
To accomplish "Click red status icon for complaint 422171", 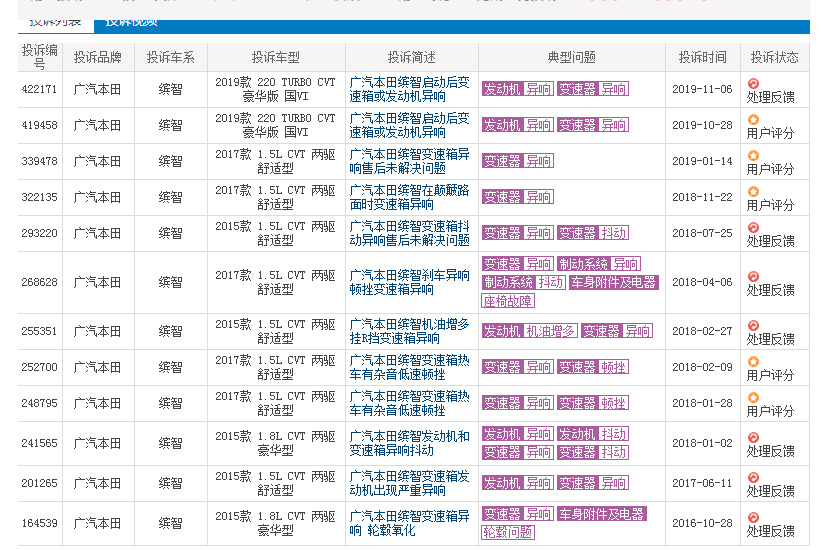I will (x=753, y=83).
